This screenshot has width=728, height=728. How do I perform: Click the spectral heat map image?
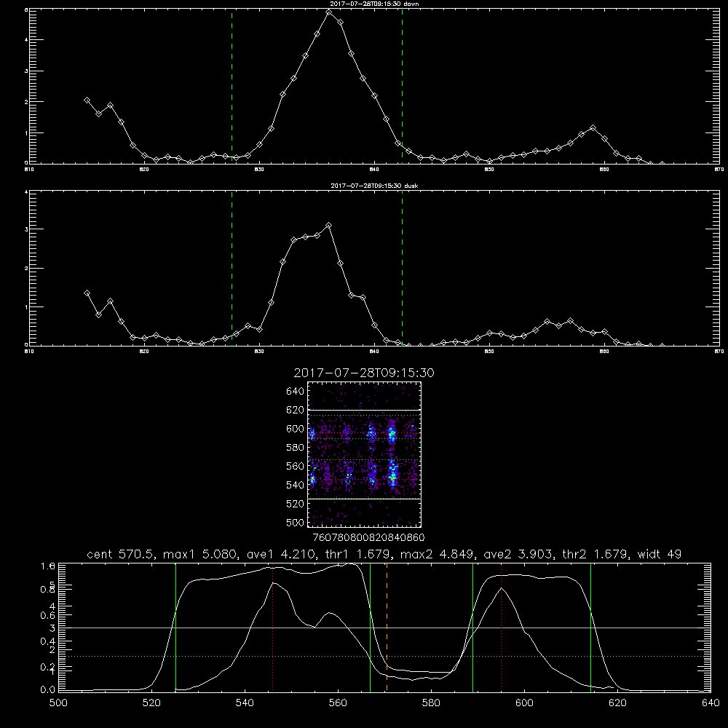[364, 454]
